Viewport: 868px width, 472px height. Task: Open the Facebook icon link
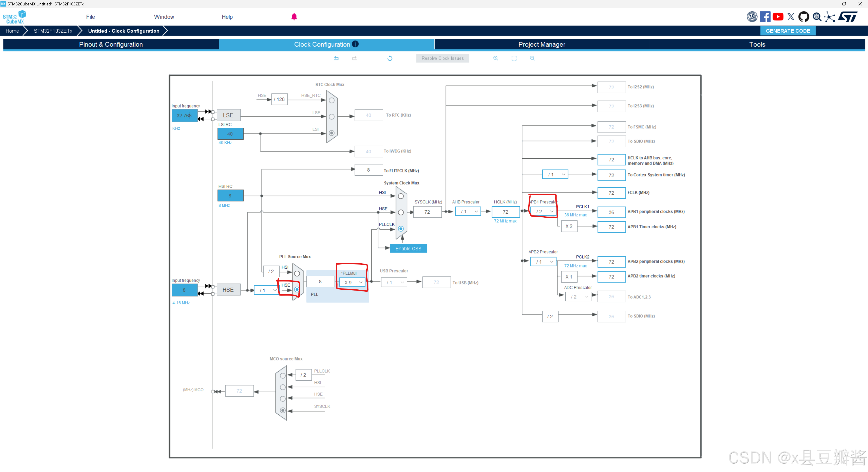click(765, 17)
